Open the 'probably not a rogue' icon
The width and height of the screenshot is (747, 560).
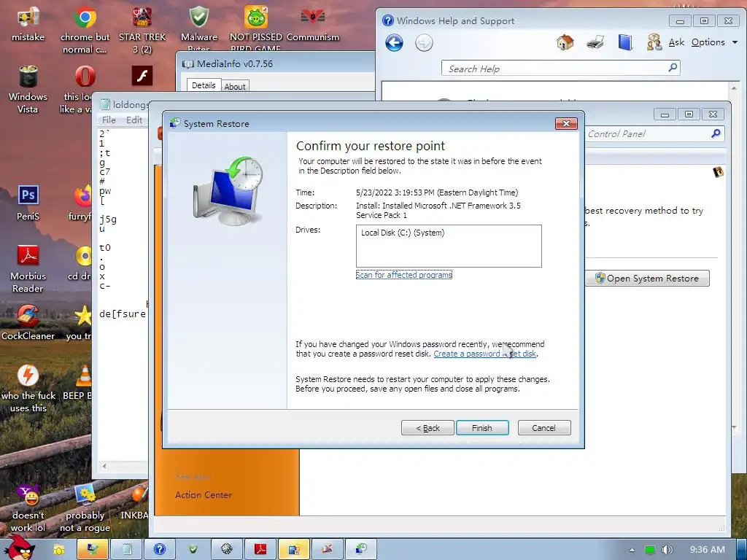click(x=85, y=508)
